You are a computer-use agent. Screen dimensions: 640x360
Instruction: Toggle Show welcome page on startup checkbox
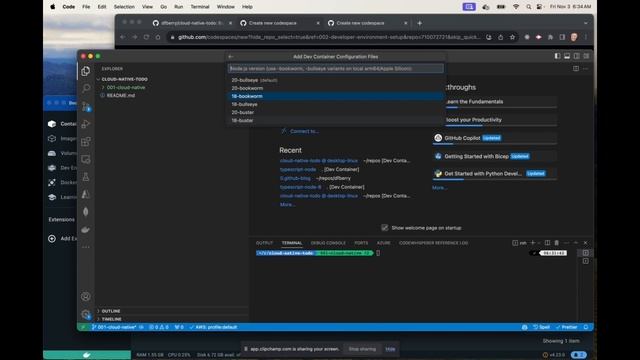pos(384,228)
